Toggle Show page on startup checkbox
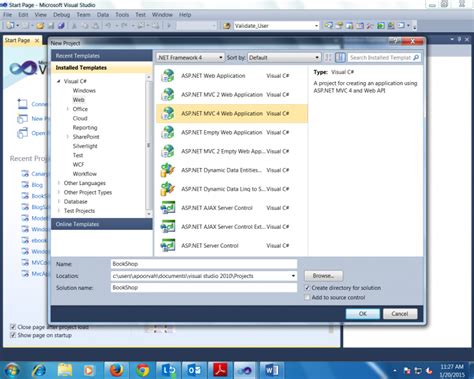This screenshot has width=474, height=379. pyautogui.click(x=13, y=335)
